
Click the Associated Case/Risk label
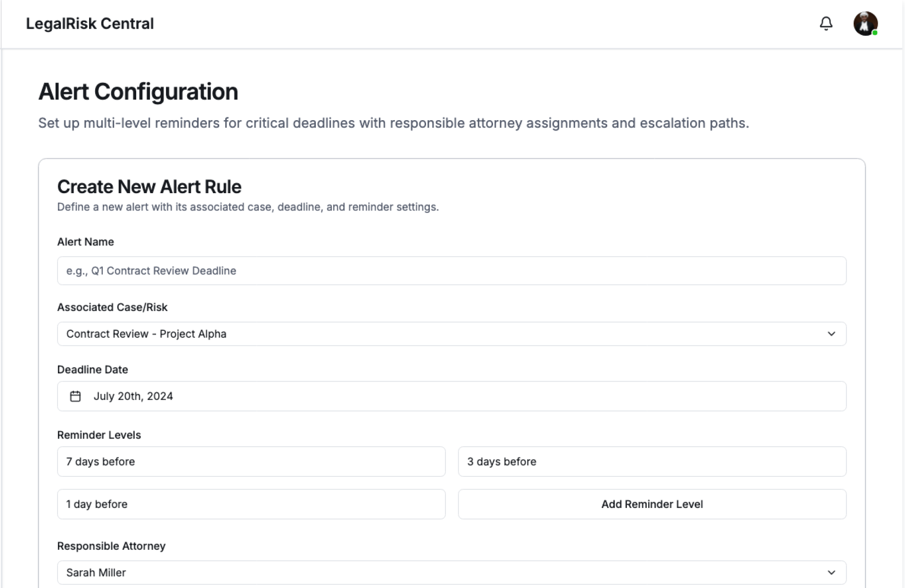pyautogui.click(x=112, y=307)
